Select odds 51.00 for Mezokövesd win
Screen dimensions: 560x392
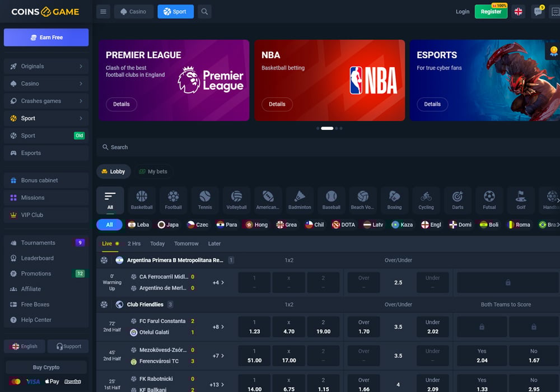254,356
